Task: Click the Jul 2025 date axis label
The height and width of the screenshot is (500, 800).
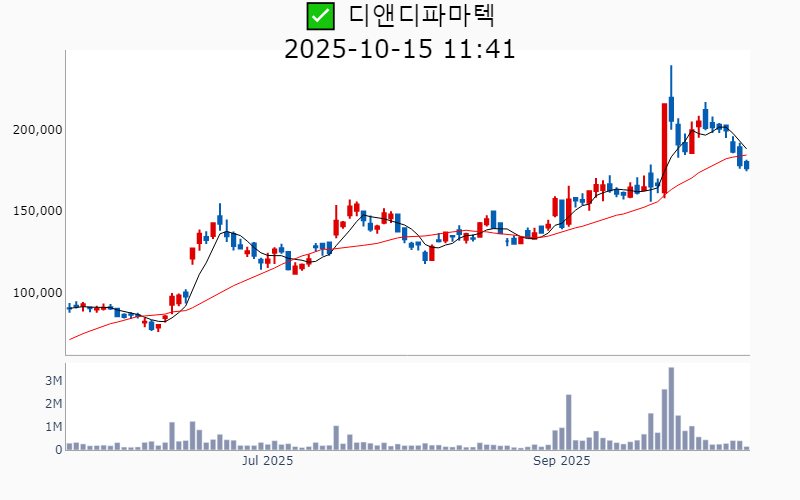Action: pyautogui.click(x=268, y=461)
